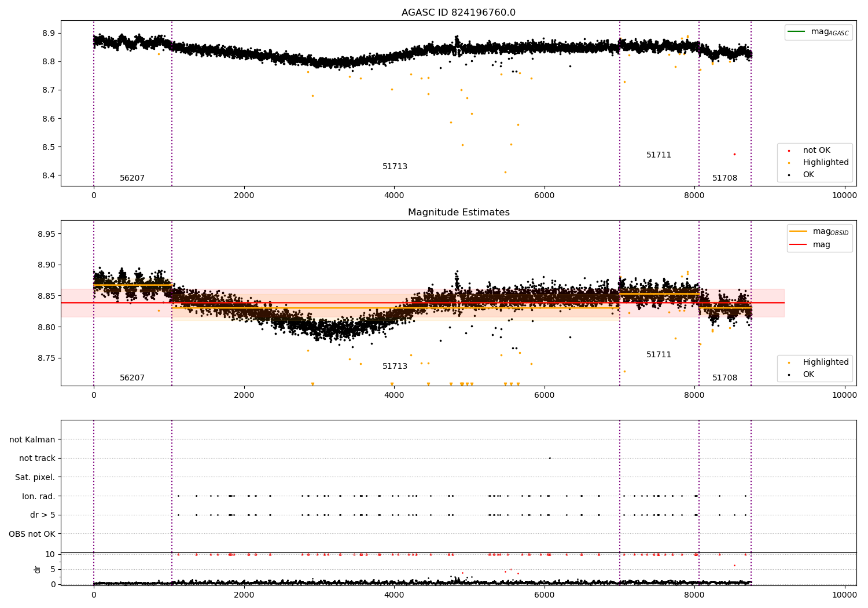Click obsid label 51711 in Magnitude Estimates panel

pos(659,355)
